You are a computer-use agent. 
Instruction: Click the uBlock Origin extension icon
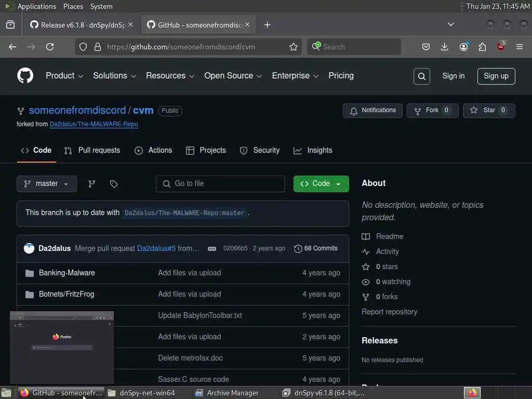click(501, 46)
